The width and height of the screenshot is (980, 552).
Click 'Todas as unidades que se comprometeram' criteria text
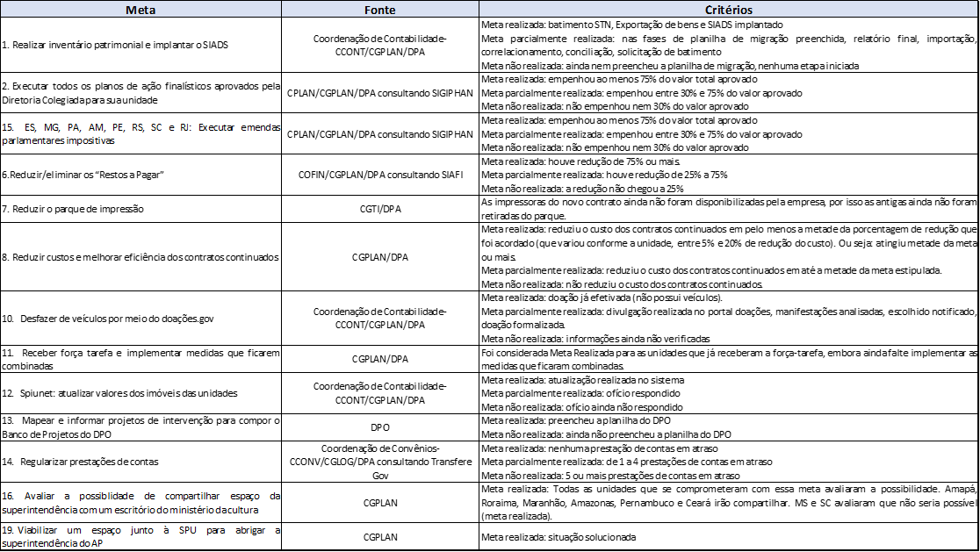click(729, 503)
